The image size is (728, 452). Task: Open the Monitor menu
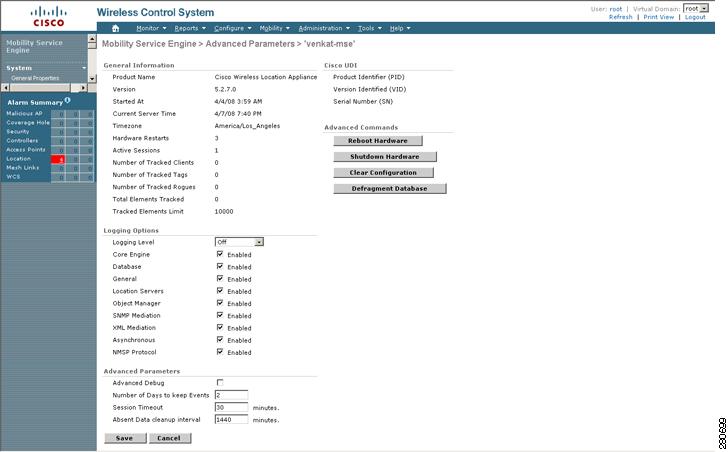[151, 28]
